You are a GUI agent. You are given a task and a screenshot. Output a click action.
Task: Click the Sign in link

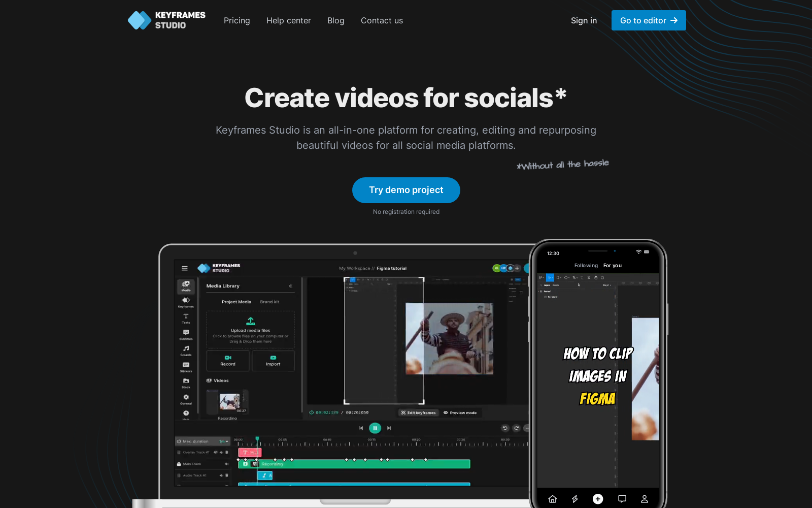point(584,21)
